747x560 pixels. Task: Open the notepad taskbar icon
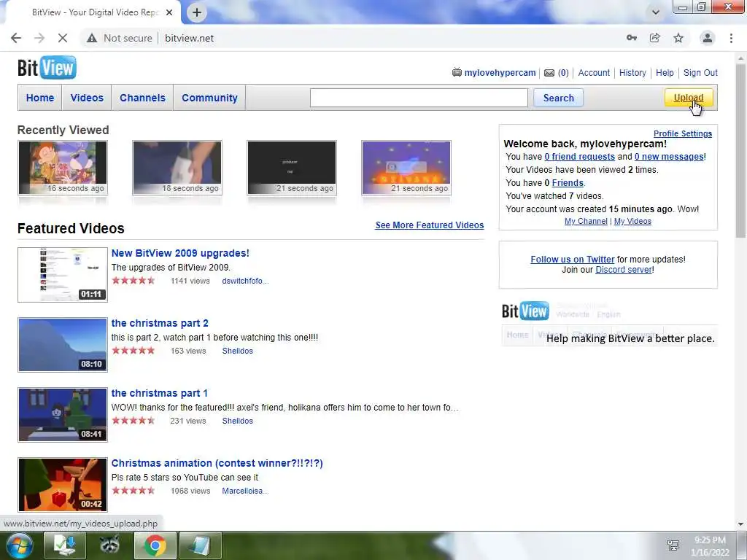(200, 545)
